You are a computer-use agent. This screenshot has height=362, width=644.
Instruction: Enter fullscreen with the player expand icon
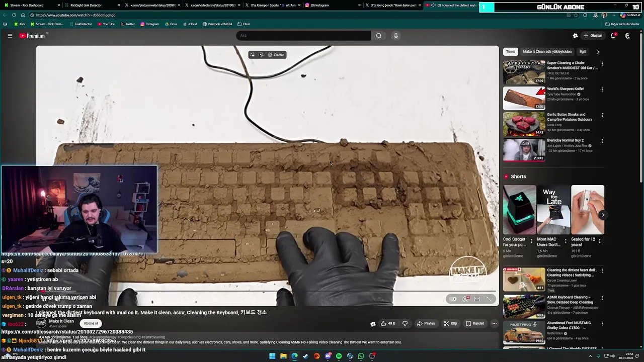tap(489, 299)
